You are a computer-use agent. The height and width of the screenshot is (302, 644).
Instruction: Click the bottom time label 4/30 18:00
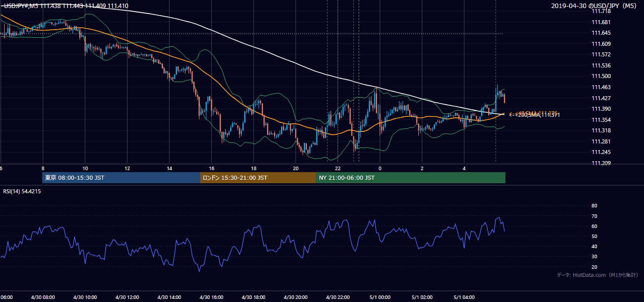(253, 297)
